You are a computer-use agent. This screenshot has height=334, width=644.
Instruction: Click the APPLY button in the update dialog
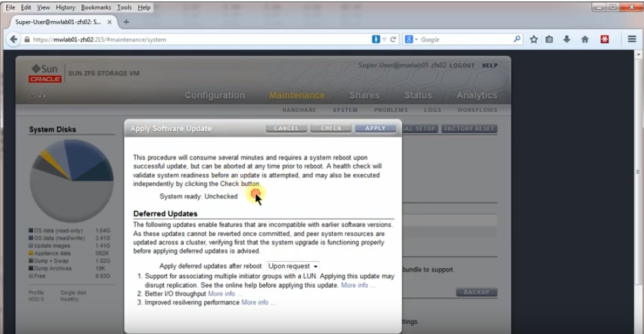(x=375, y=128)
